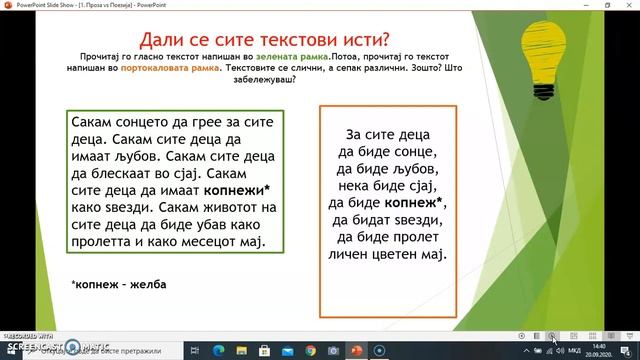
Task: Click 'Сакам сонцето да грее за сите'
Action: click(172, 122)
